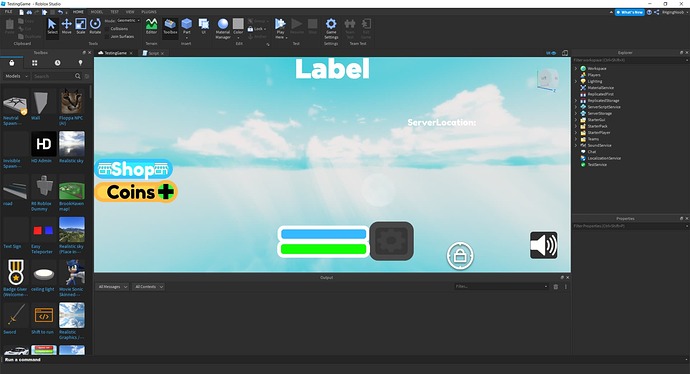
Task: Switch to the PLUGINS ribbon tab
Action: click(149, 12)
